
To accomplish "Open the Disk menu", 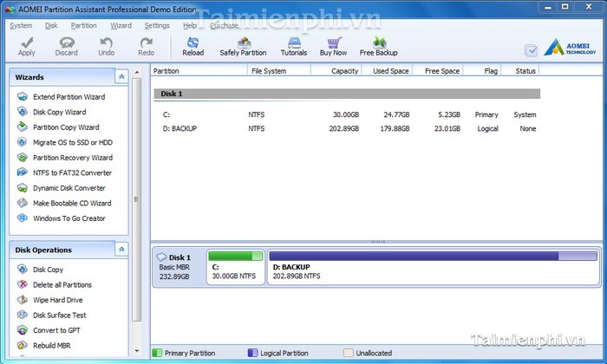I will pyautogui.click(x=51, y=25).
